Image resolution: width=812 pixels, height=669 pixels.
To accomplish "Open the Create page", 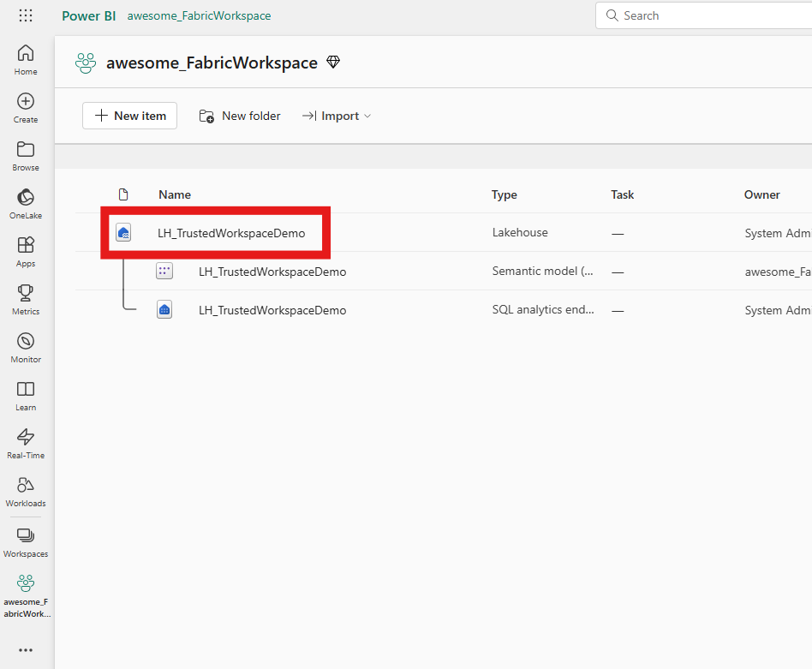I will click(26, 108).
